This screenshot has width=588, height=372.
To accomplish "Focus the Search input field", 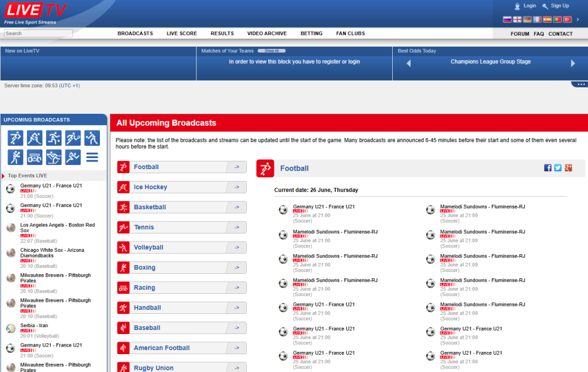I will point(38,33).
